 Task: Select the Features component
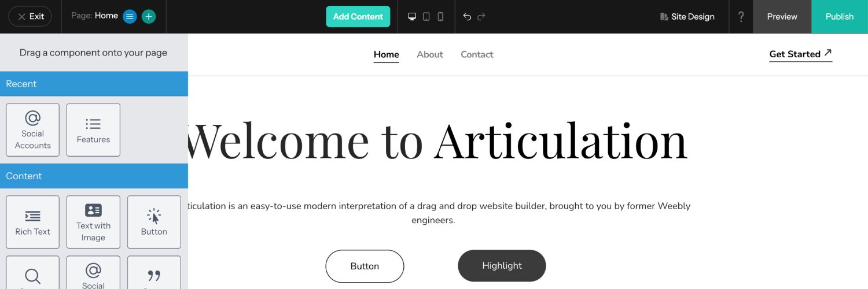(93, 130)
